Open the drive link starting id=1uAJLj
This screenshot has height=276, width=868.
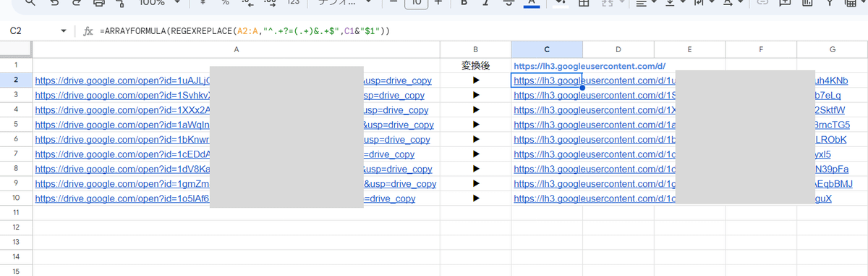click(x=122, y=80)
